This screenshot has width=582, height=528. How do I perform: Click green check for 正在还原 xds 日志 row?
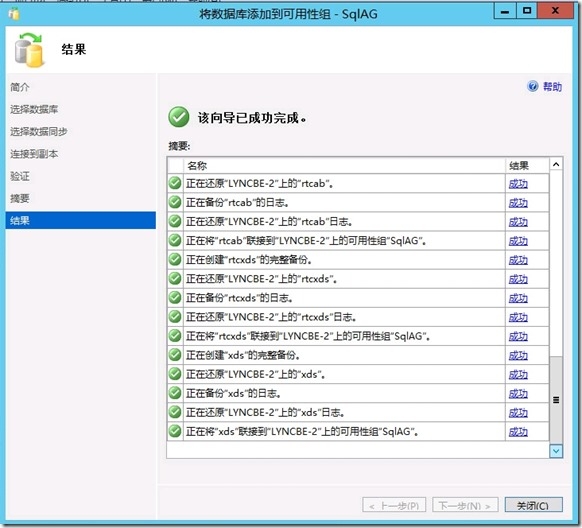[x=175, y=412]
